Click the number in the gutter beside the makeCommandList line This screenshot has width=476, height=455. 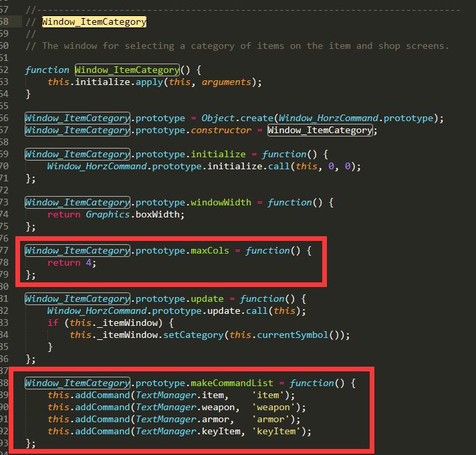click(x=4, y=383)
